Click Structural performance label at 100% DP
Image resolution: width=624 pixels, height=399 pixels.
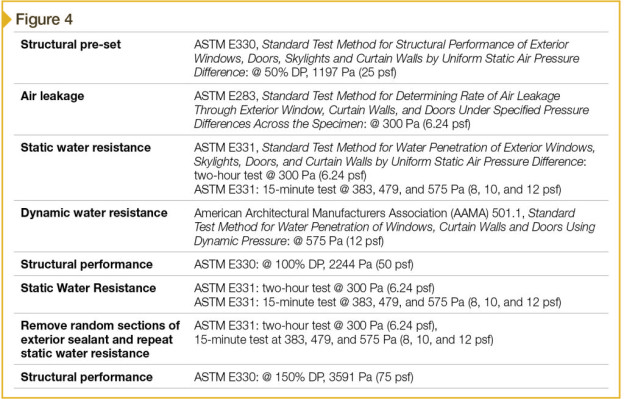pos(86,265)
